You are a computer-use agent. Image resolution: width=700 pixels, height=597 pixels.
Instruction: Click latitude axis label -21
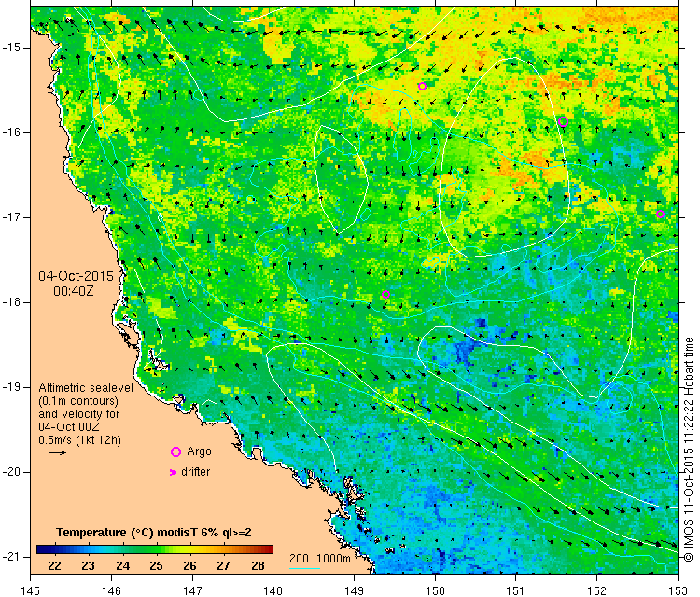coord(12,557)
